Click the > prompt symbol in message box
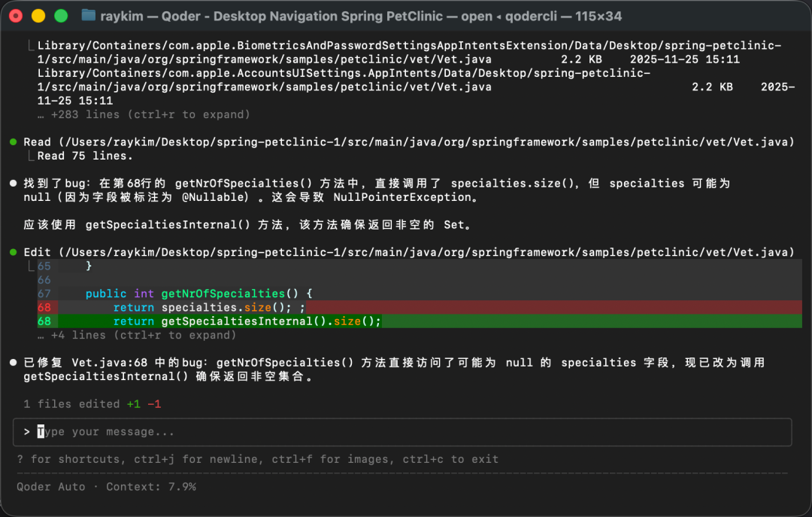This screenshot has width=812, height=517. (x=26, y=432)
